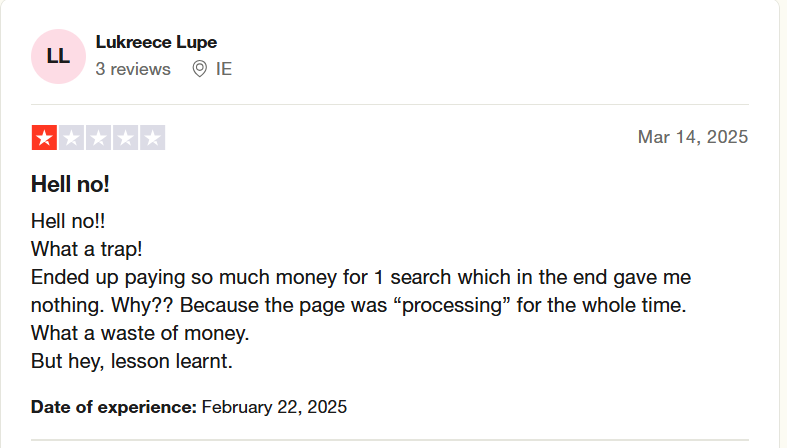Screen dimensions: 787x448
Task: Click the third gray rating star
Action: coord(98,137)
